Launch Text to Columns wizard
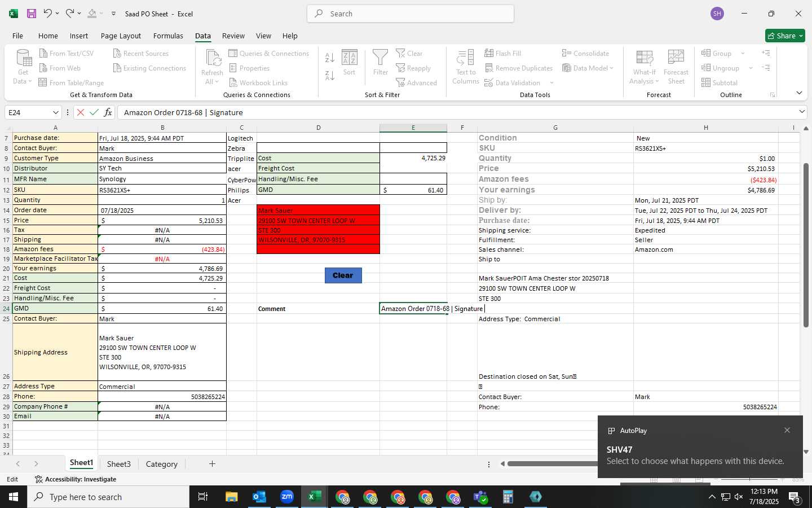Viewport: 812px width, 508px height. coord(466,67)
